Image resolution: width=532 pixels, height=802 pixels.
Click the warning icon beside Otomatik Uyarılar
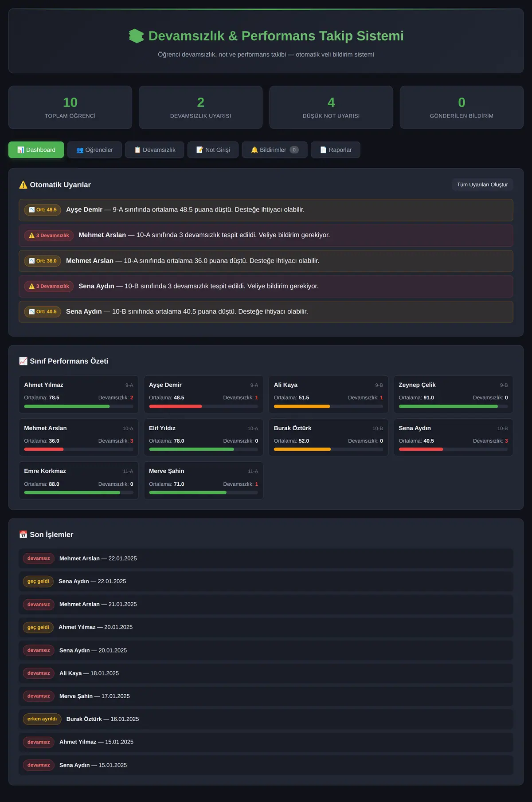23,185
